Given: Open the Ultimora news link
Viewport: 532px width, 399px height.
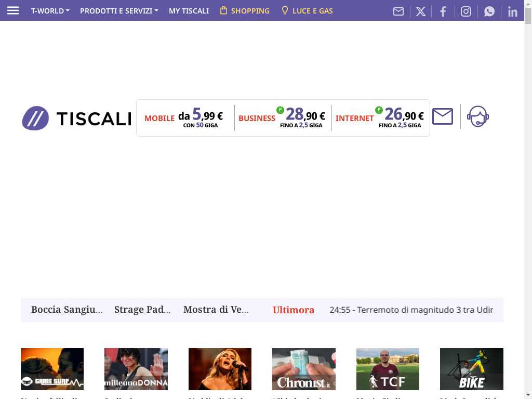Looking at the screenshot, I should coord(294,310).
